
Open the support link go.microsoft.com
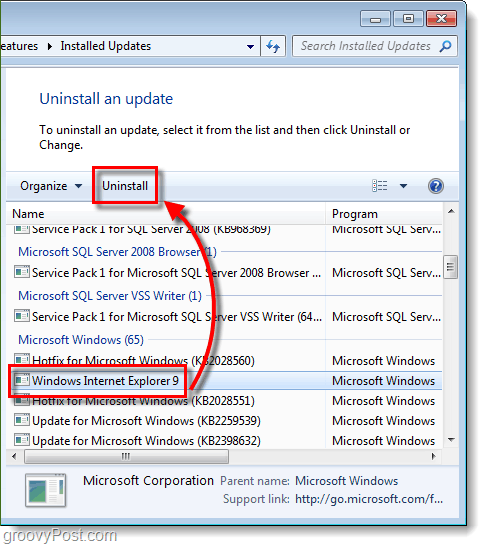pos(369,499)
